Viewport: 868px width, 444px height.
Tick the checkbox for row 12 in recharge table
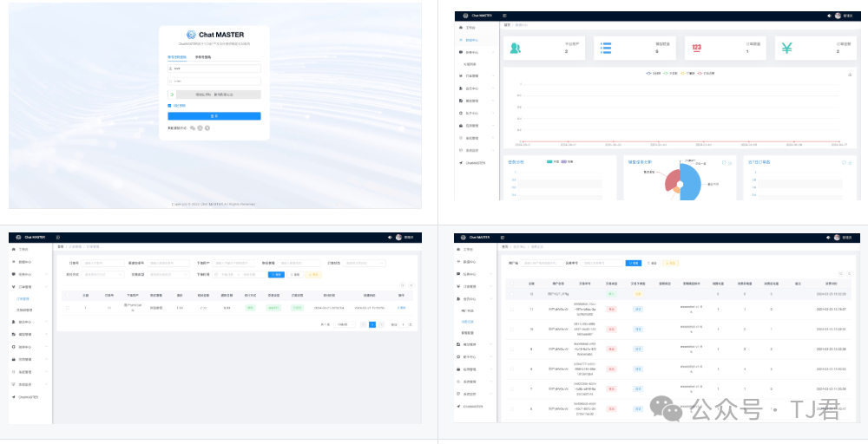(x=512, y=295)
